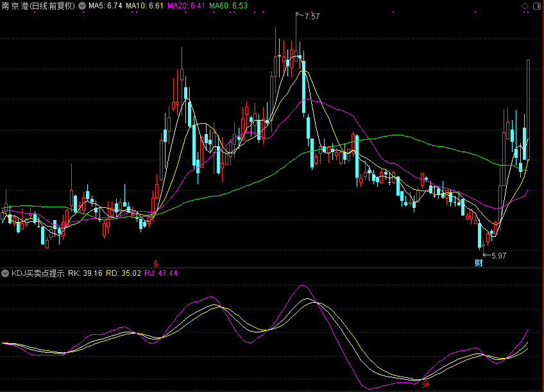The image size is (544, 392).
Task: Click the 5.97 low price label
Action: coord(499,256)
